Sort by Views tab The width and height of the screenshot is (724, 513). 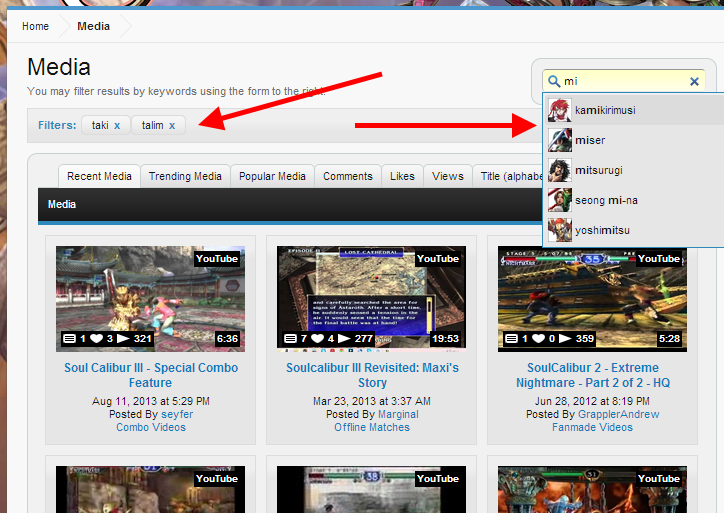(447, 176)
